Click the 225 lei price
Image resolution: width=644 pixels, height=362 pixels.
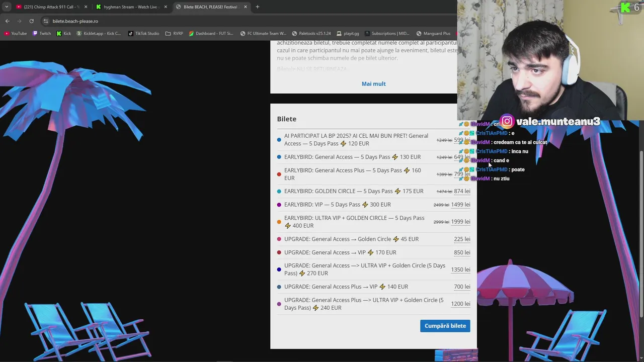tap(462, 239)
